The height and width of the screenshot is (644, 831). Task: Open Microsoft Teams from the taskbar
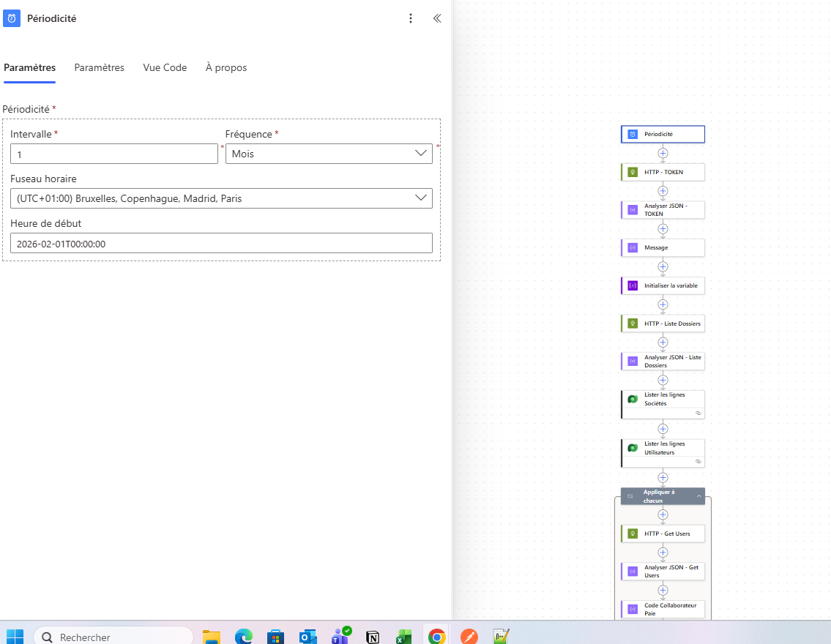click(x=340, y=637)
